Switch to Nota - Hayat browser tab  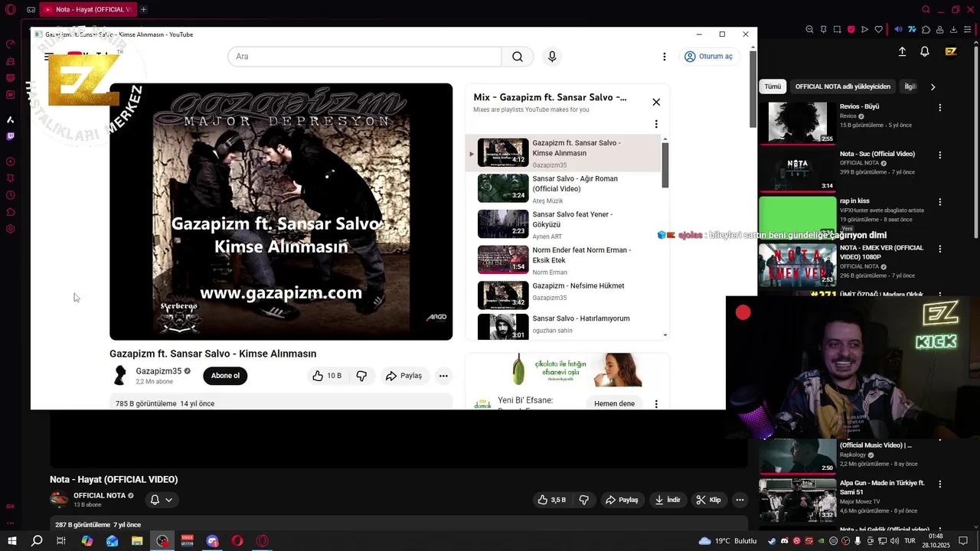click(x=87, y=9)
